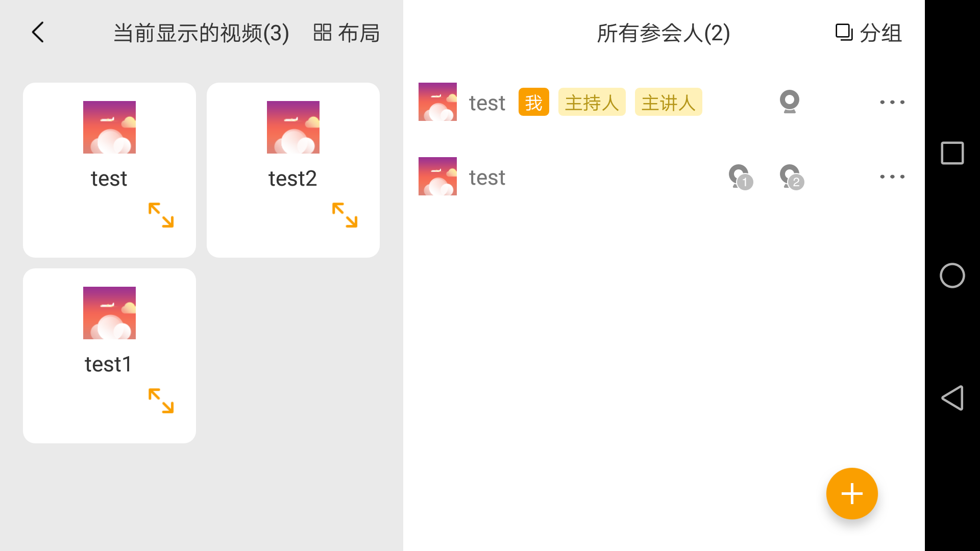The width and height of the screenshot is (980, 551).
Task: Open the more options menu for second participant test
Action: (x=892, y=176)
